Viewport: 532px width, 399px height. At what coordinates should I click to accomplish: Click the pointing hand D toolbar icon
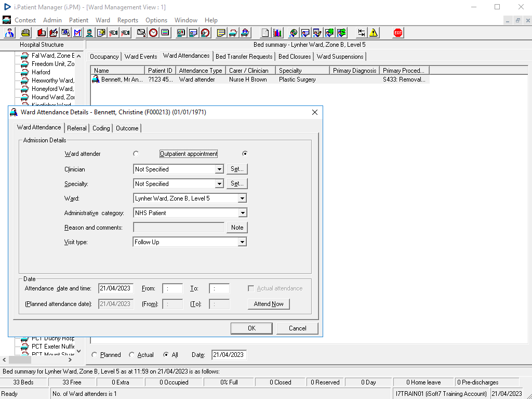pyautogui.click(x=113, y=33)
